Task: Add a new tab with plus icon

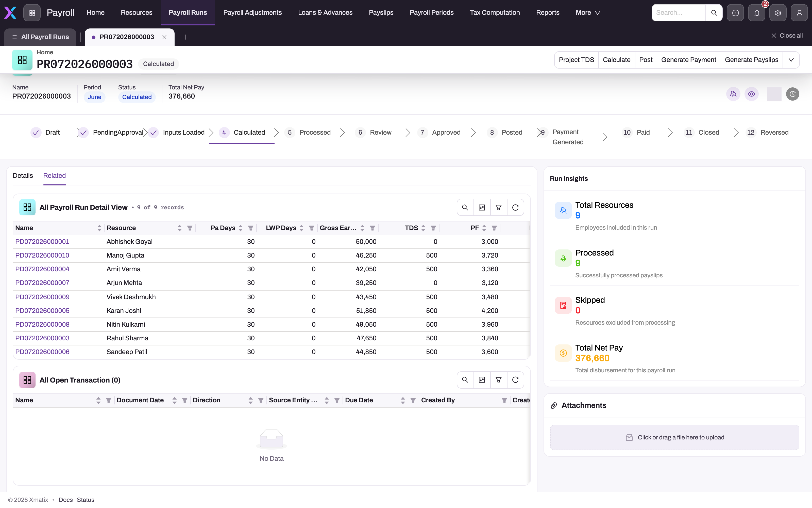Action: pos(185,37)
